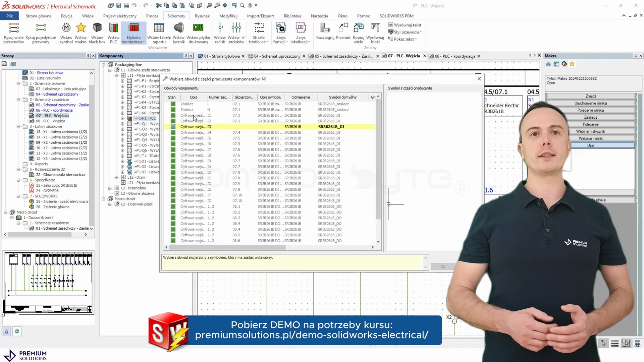Click the home icon in Makra panel
Viewport: 644px width, 362px height.
click(548, 64)
